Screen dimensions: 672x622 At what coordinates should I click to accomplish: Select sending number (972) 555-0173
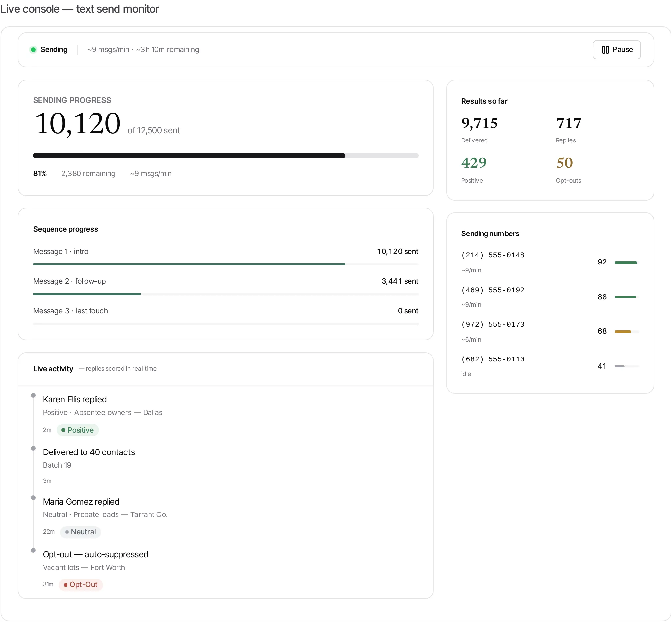coord(493,325)
